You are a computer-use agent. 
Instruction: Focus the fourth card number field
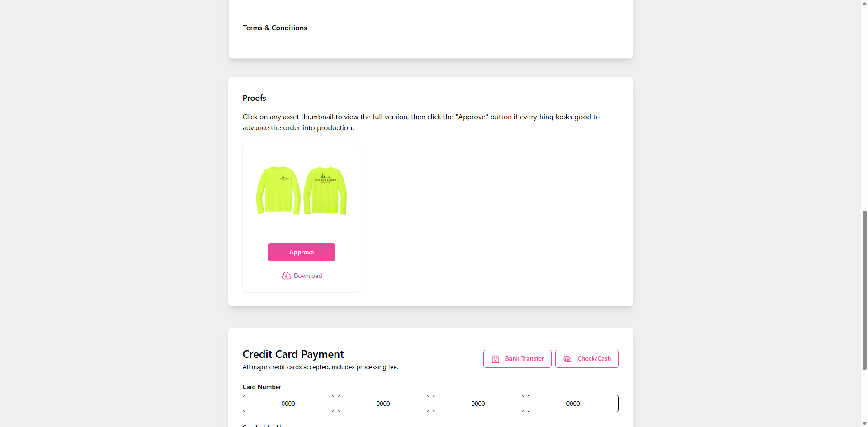point(573,404)
